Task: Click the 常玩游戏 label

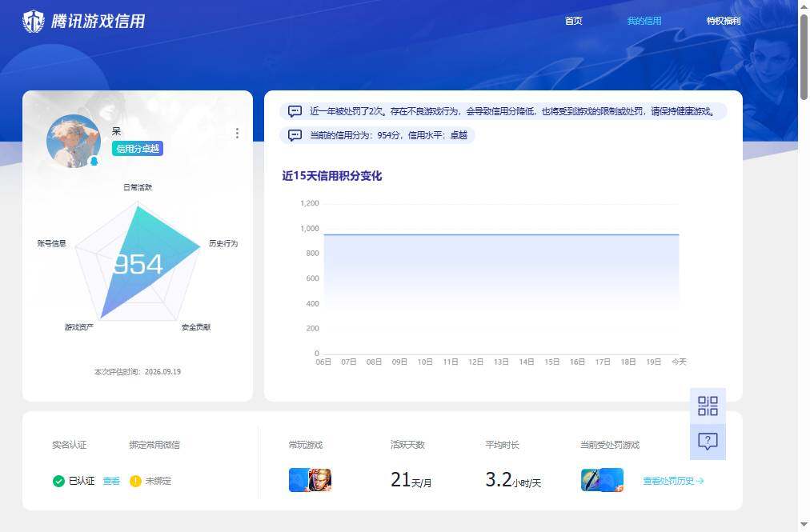Action: pyautogui.click(x=305, y=445)
